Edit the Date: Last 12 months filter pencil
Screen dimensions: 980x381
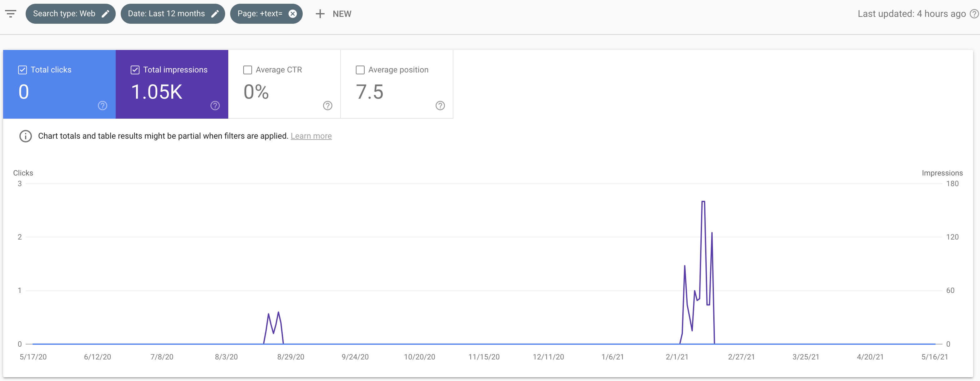215,14
